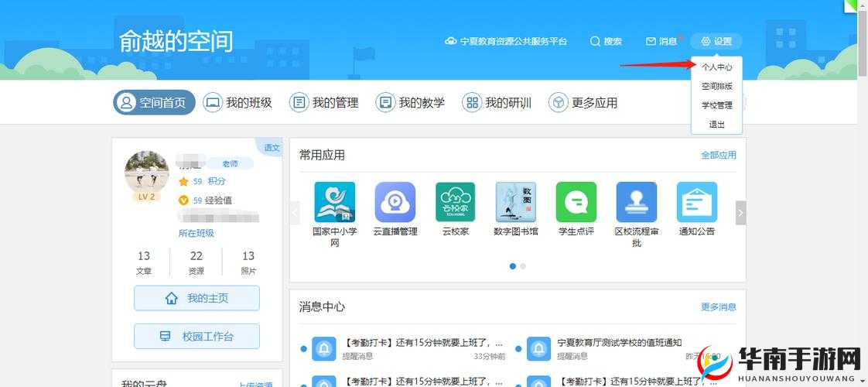The width and height of the screenshot is (868, 387).
Task: Click the 校园工作台 button
Action: click(x=196, y=336)
